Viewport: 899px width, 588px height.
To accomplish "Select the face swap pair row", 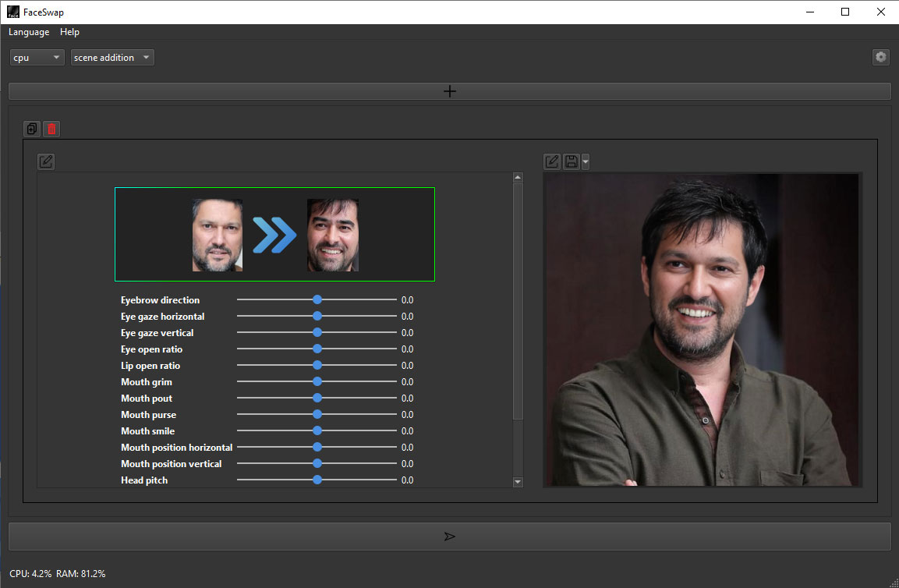I will pos(274,234).
